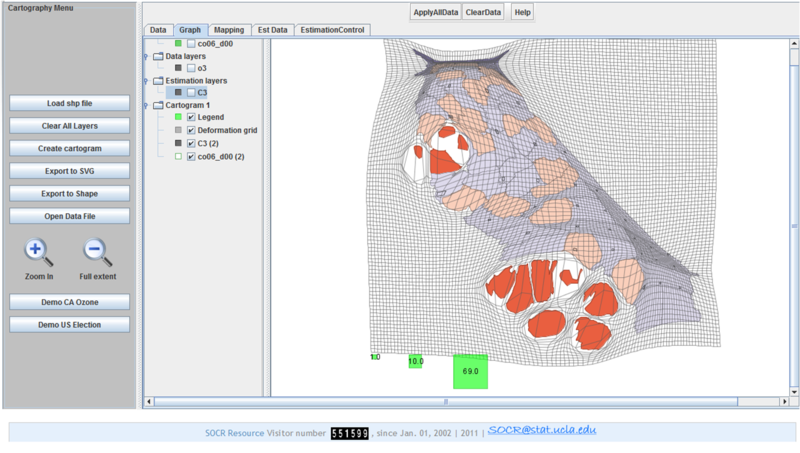Click the Load shp file button
The height and width of the screenshot is (453, 800).
click(69, 103)
